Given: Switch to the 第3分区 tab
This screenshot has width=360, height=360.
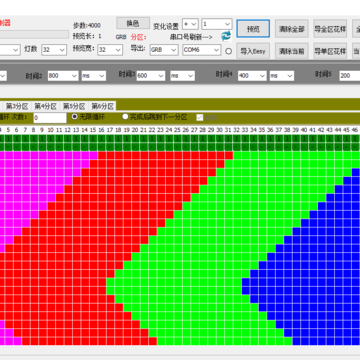Looking at the screenshot, I should (18, 106).
